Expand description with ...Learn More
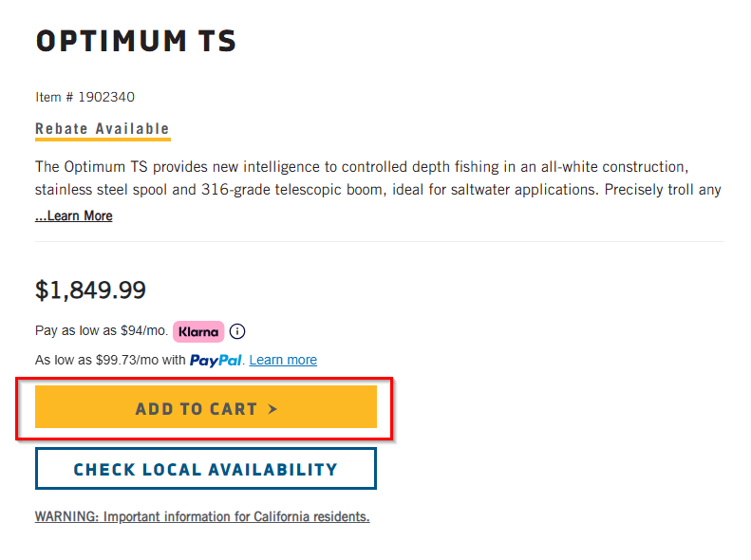Viewport: 751px width, 560px height. click(74, 215)
